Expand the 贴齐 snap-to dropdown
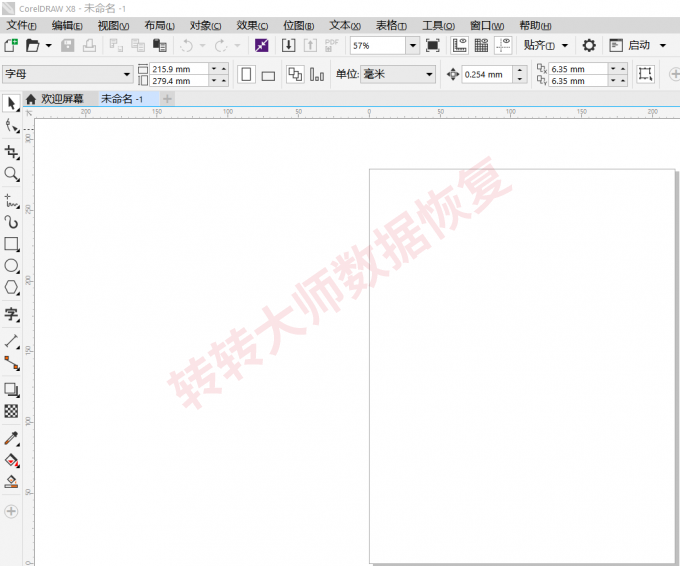680x566 pixels. tap(565, 45)
